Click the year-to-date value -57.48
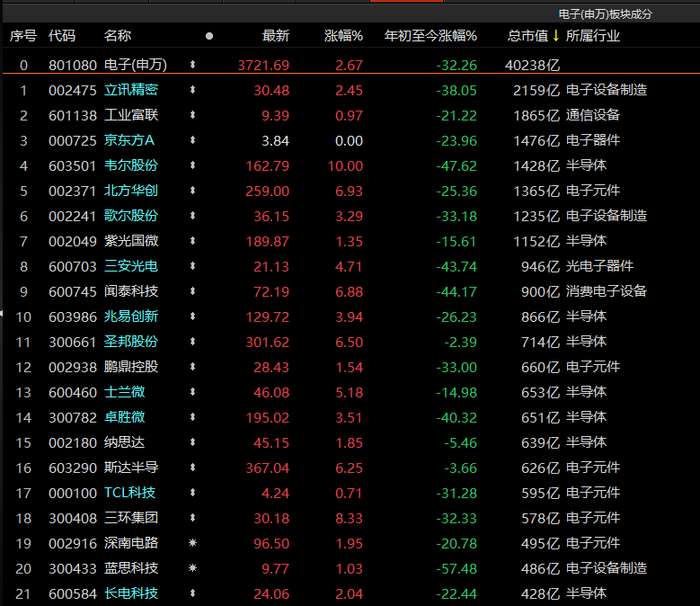The height and width of the screenshot is (606, 700). click(x=456, y=568)
